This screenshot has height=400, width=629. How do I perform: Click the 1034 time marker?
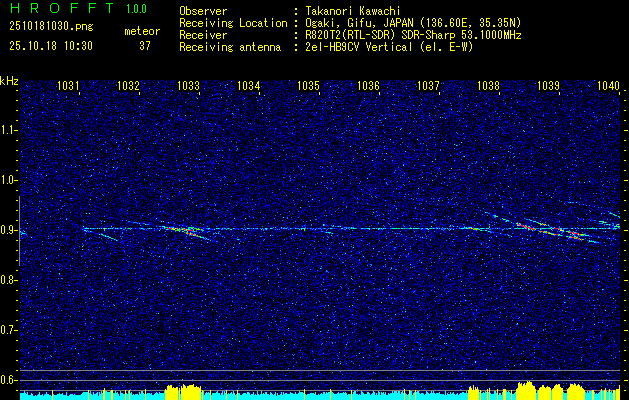click(248, 85)
